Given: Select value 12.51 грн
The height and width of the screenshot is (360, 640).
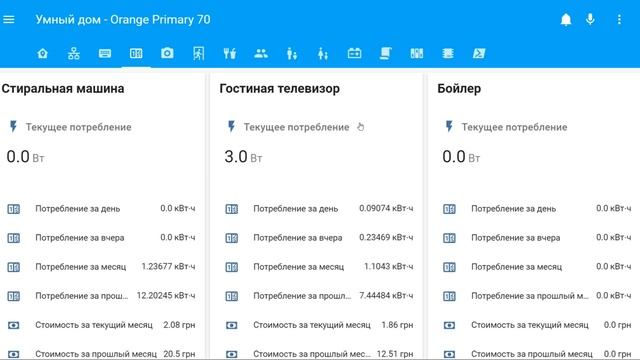Looking at the screenshot, I should pyautogui.click(x=395, y=354).
